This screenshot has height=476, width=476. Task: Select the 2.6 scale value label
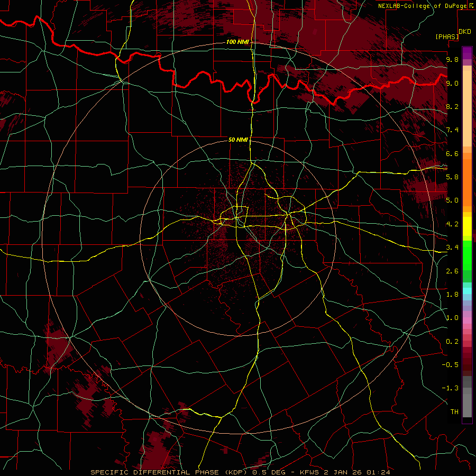[x=452, y=271]
